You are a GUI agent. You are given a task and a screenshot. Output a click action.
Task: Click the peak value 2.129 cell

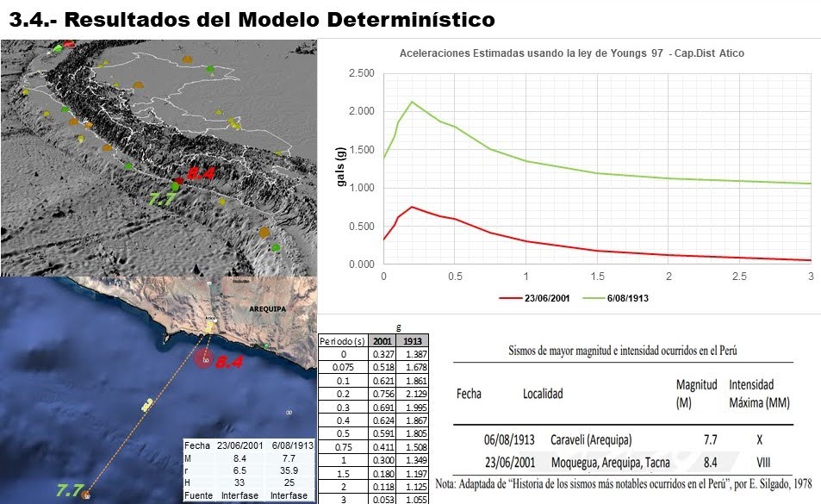(x=413, y=394)
